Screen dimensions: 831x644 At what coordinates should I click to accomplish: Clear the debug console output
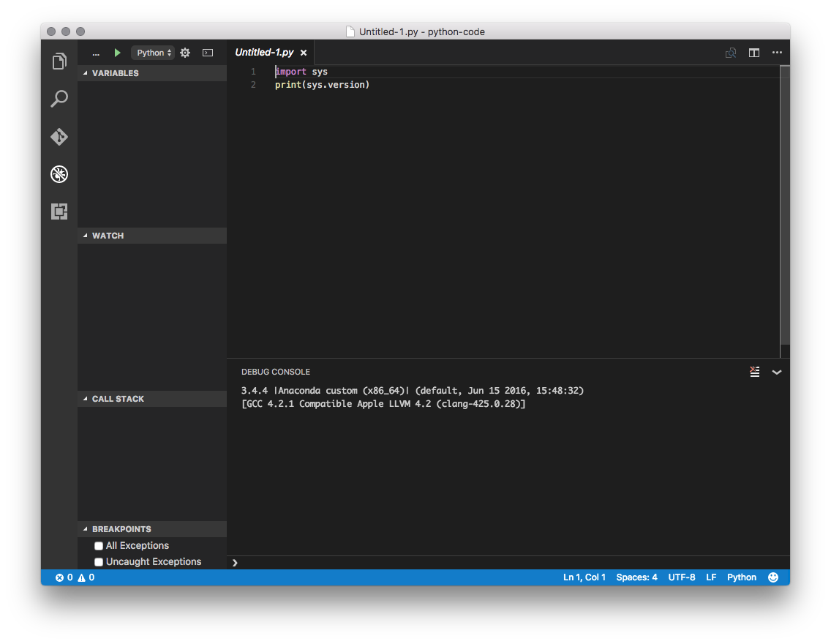point(755,372)
